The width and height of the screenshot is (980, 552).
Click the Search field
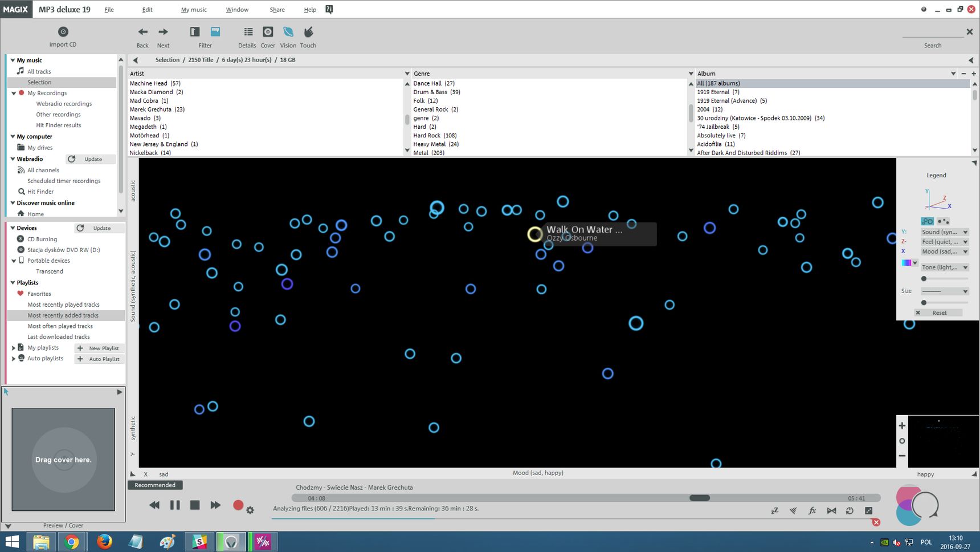pos(932,34)
